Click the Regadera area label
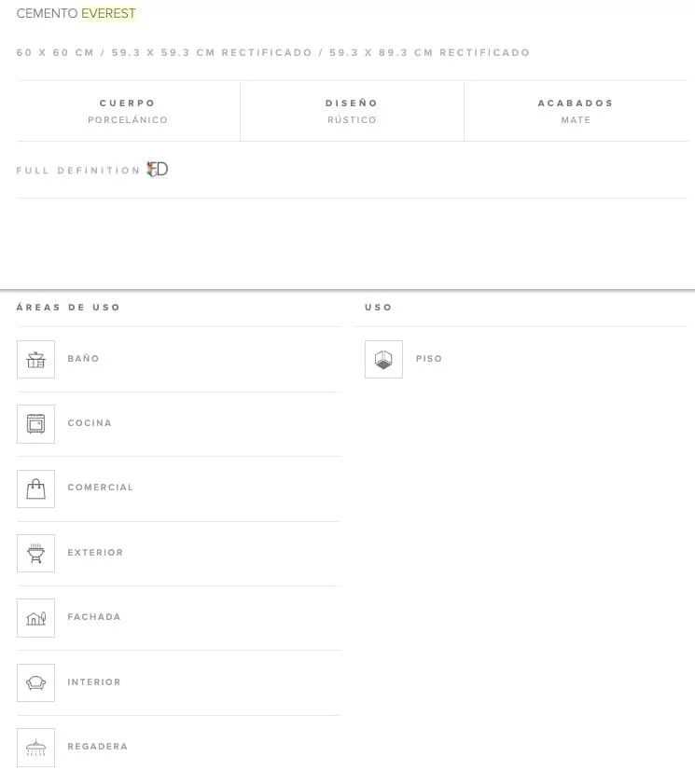695x784 pixels. click(x=97, y=747)
